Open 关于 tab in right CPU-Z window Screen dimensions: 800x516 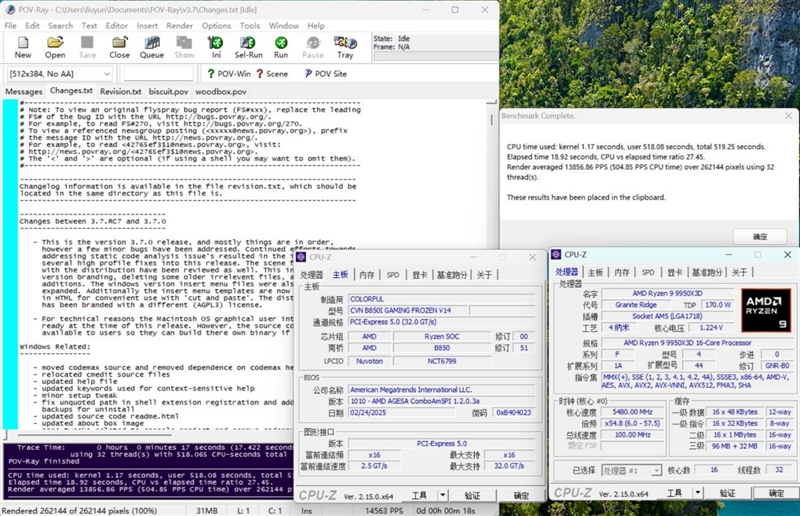739,273
